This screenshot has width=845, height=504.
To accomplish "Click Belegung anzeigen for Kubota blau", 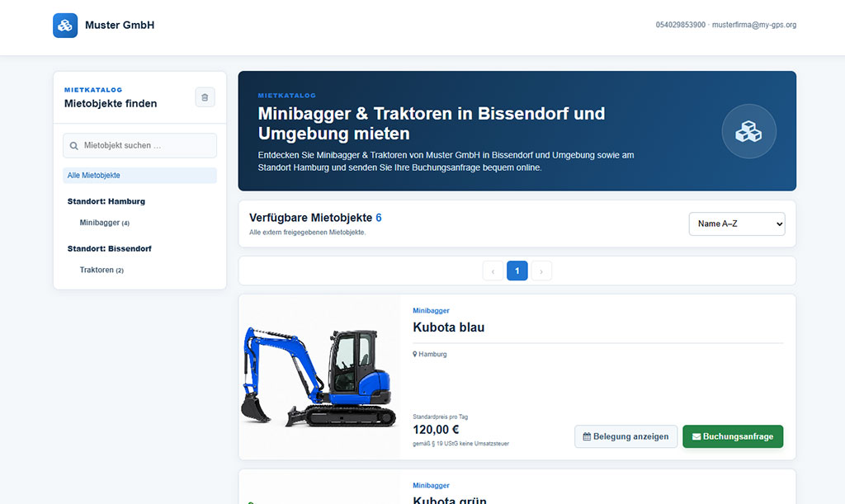I will [625, 436].
